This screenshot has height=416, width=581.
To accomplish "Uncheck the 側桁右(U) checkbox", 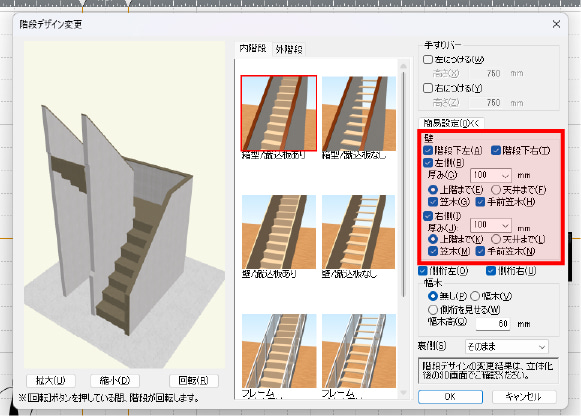I will [x=491, y=271].
